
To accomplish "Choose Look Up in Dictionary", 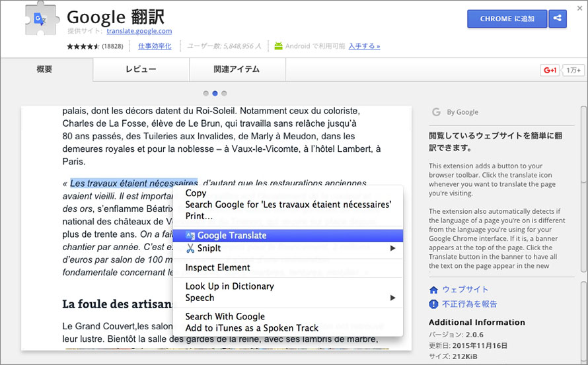I will (287, 286).
